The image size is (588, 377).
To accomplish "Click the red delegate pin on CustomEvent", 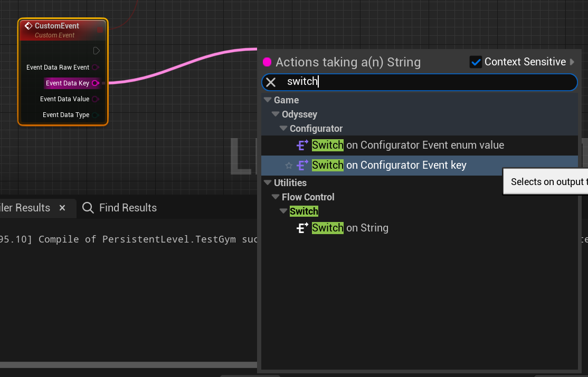I will coord(100,30).
